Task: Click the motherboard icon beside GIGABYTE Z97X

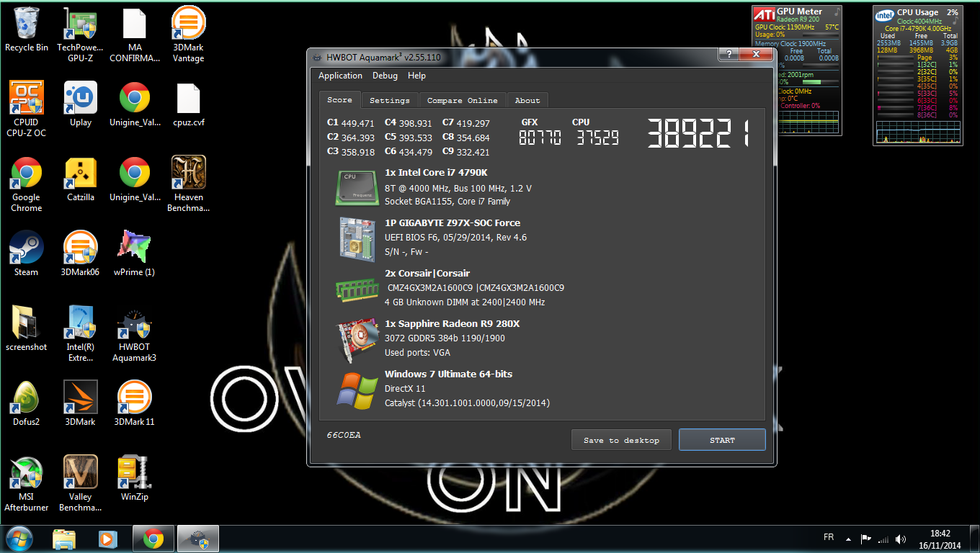Action: [x=357, y=238]
